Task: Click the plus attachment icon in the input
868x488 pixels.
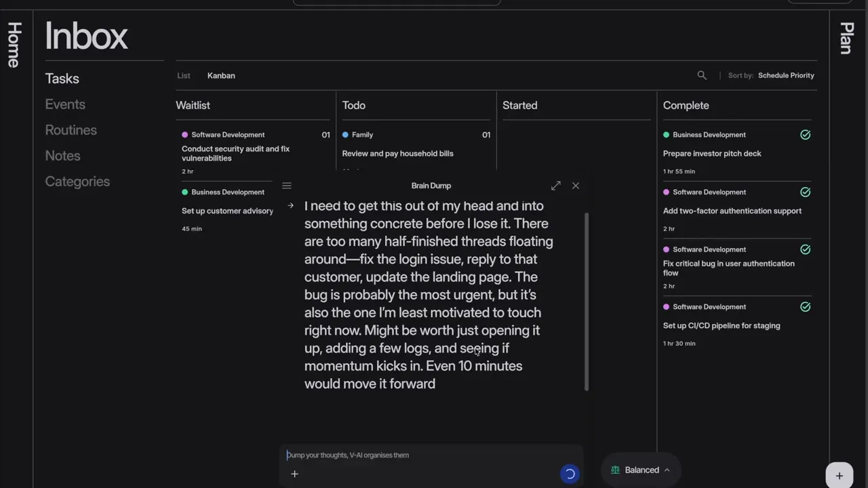Action: (294, 474)
